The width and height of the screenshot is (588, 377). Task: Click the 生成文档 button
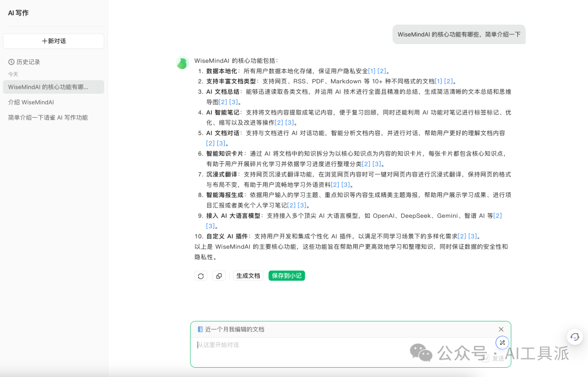pos(248,276)
